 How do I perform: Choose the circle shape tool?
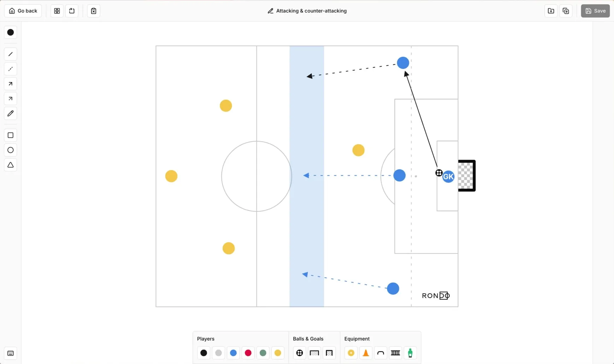pos(11,150)
